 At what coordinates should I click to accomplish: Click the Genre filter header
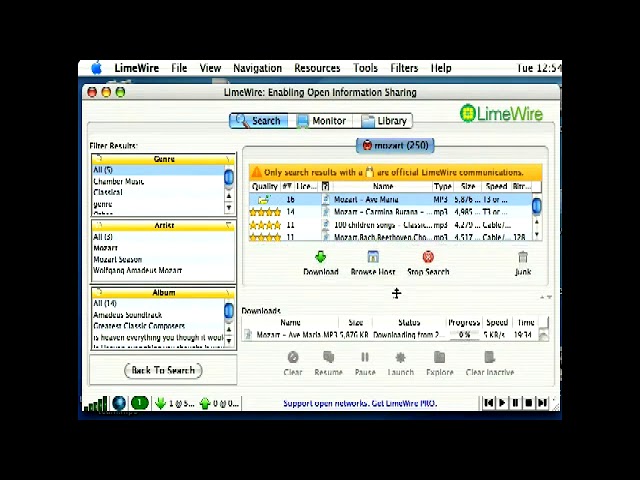[164, 159]
